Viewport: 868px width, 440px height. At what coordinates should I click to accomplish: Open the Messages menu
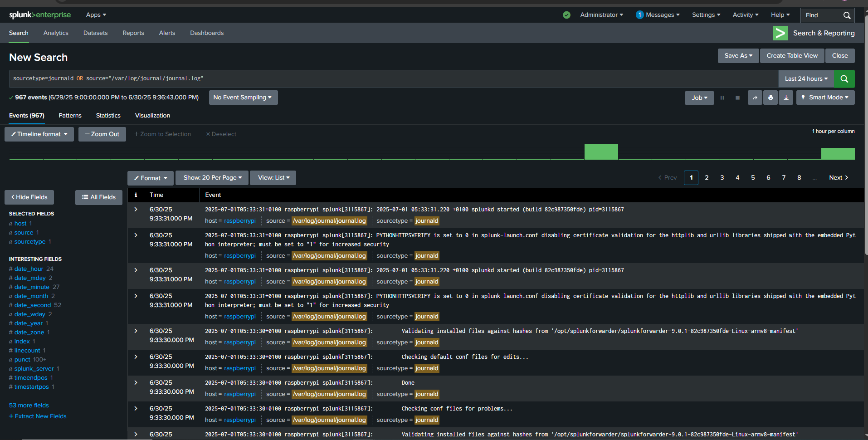[658, 15]
